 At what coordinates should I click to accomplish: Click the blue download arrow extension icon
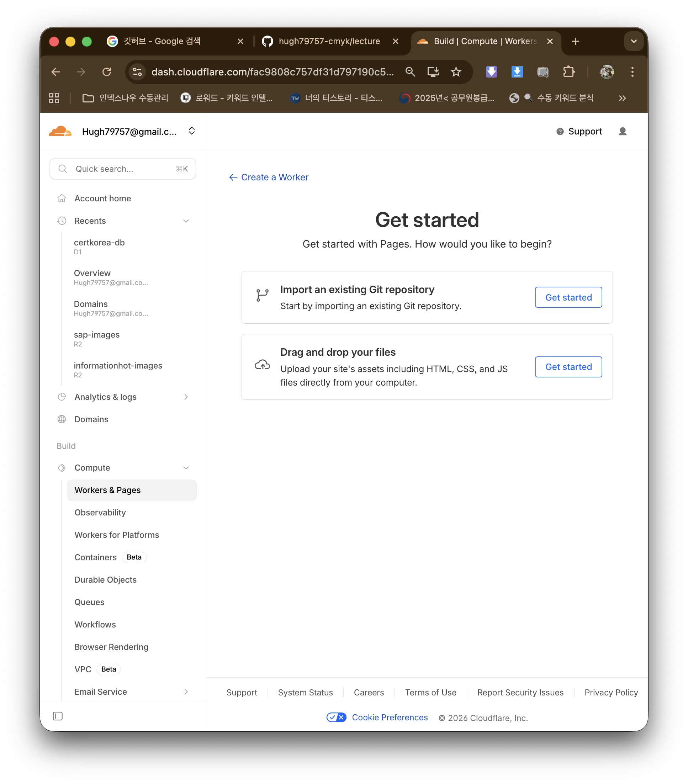[x=517, y=72]
